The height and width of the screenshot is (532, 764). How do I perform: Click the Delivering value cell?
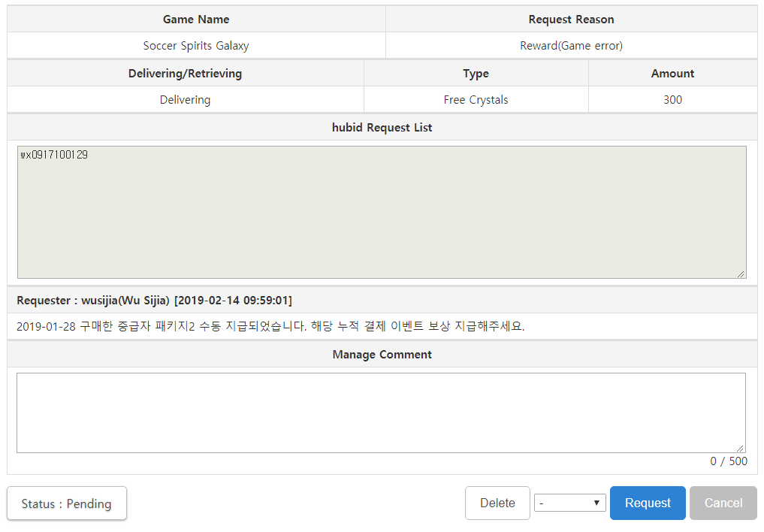(185, 99)
